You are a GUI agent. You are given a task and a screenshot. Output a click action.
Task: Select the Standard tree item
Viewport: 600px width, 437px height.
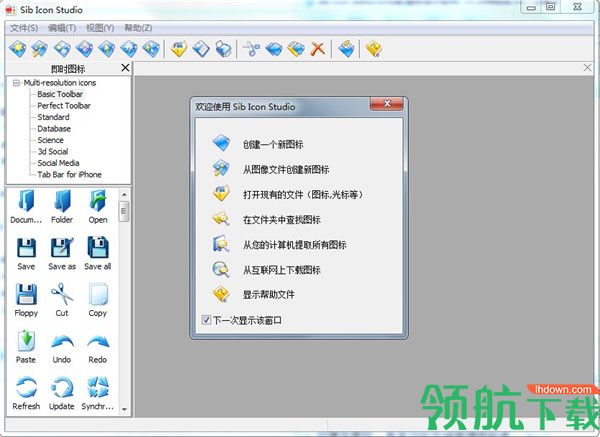(x=53, y=117)
